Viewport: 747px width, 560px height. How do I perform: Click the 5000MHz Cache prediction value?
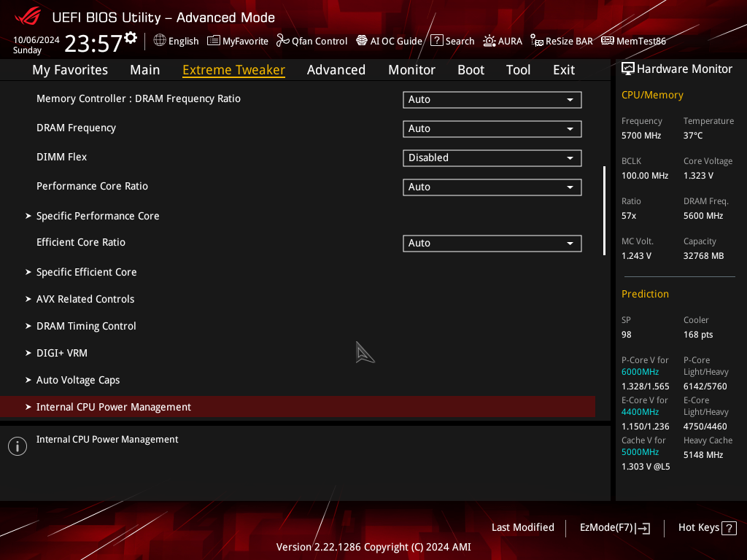click(640, 452)
